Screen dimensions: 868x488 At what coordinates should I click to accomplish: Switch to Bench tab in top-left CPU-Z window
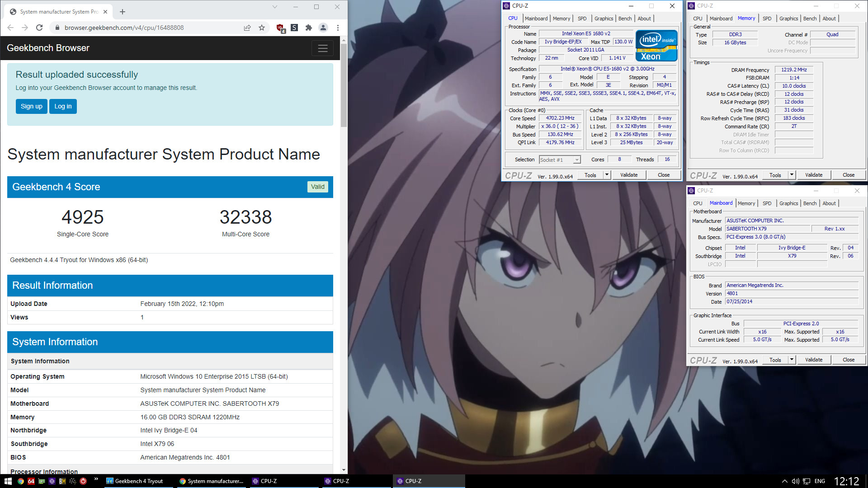[625, 19]
